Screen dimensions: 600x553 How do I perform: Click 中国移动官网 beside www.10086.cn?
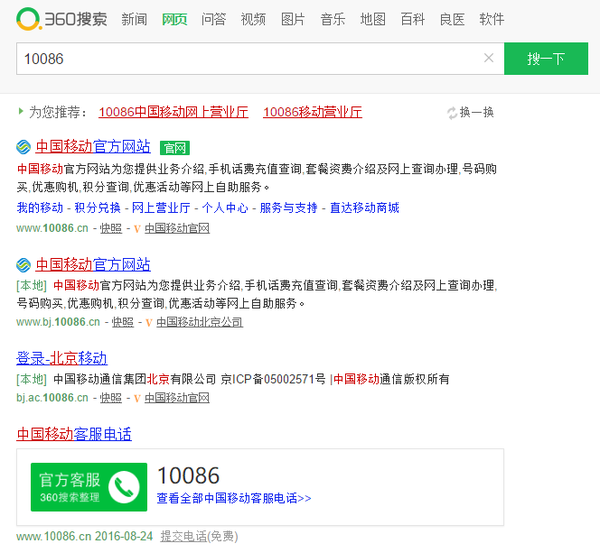(x=177, y=228)
